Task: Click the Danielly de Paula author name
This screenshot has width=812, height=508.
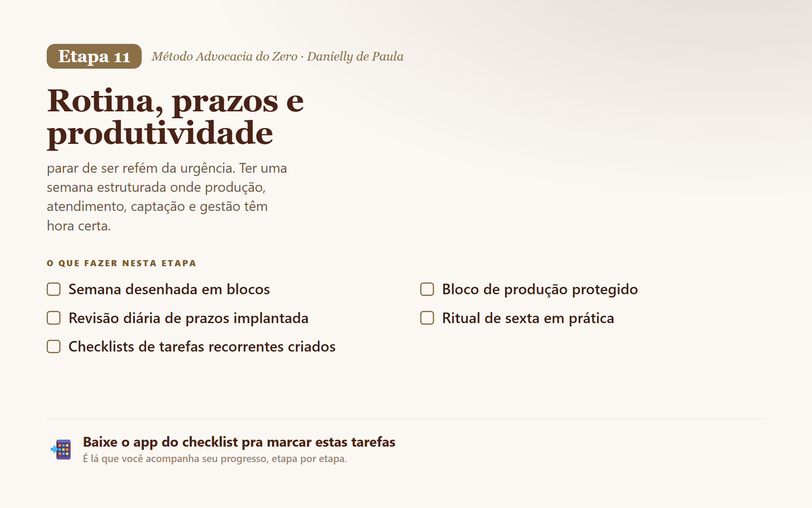Action: 355,56
